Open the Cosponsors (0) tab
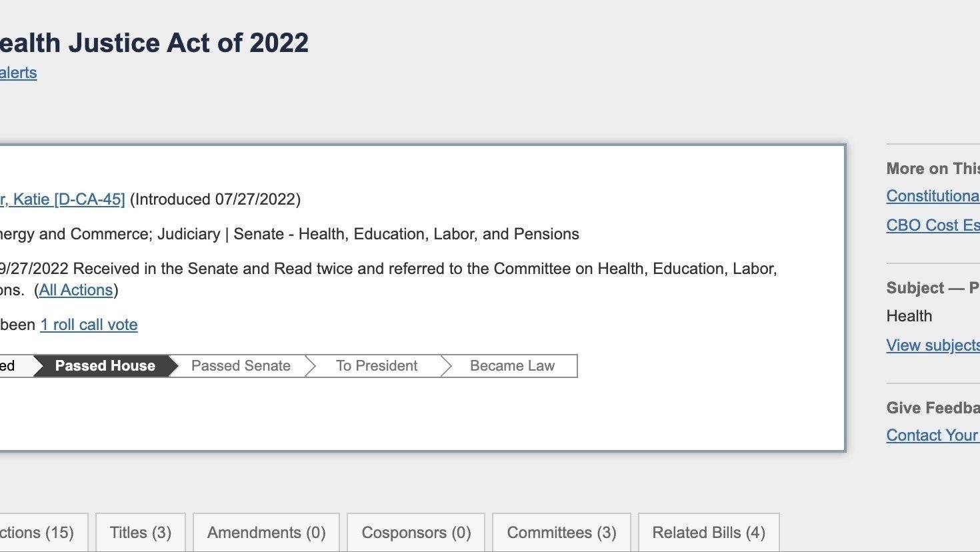Screen dimensions: 980x552 (415, 532)
